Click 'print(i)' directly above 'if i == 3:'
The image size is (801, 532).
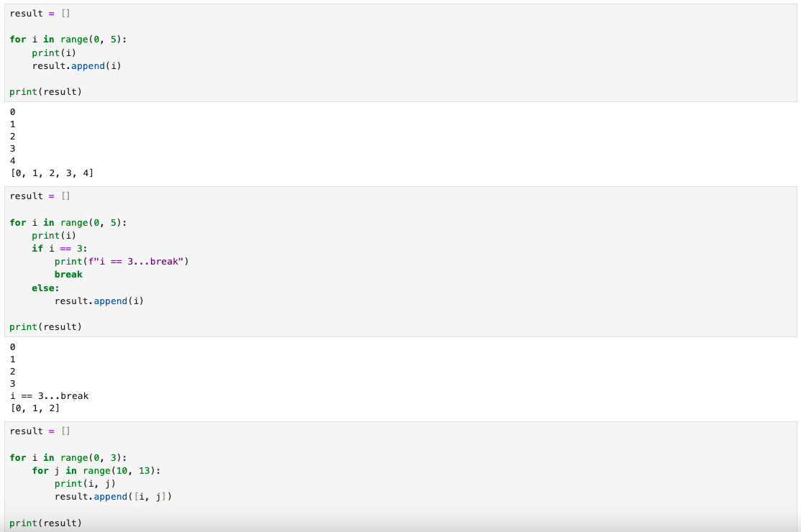click(54, 235)
